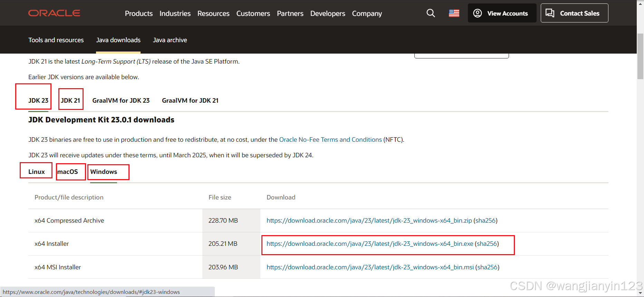Select the Windows platform tab
The height and width of the screenshot is (297, 644).
click(104, 172)
